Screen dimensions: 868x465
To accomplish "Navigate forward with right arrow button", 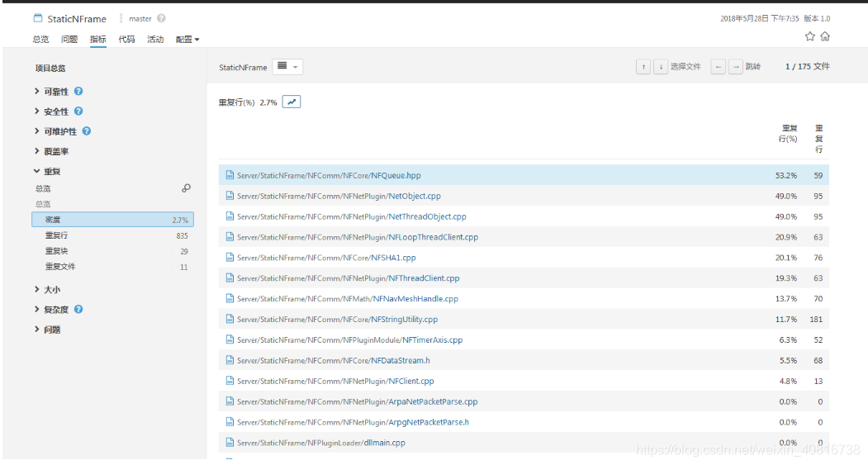I will (735, 67).
